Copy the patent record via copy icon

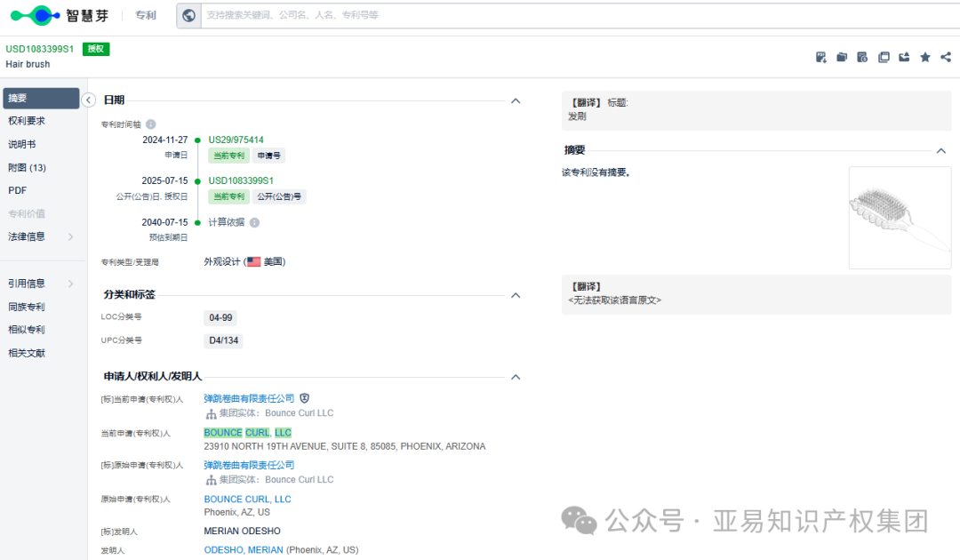pyautogui.click(x=884, y=56)
